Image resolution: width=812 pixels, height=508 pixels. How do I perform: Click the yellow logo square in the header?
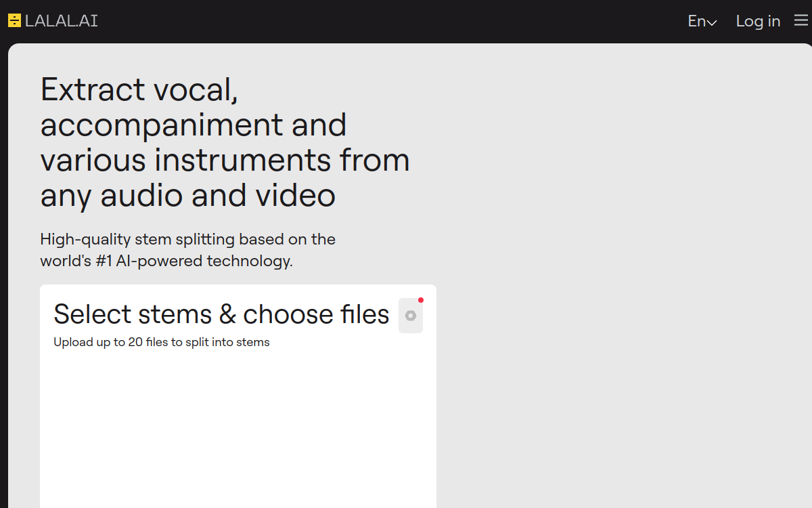coord(14,20)
